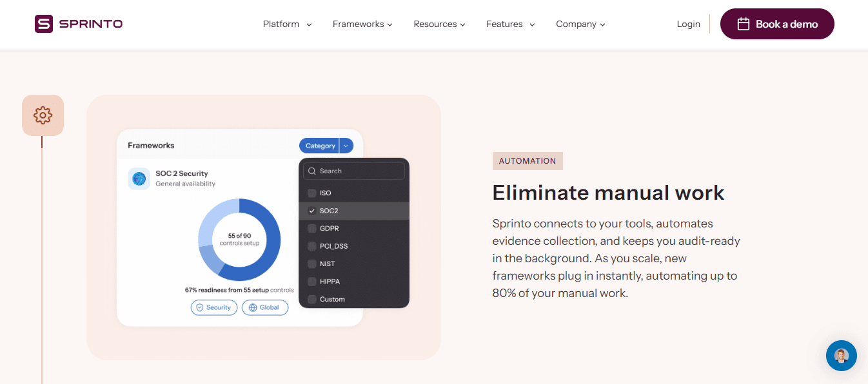Click the Global tag
Screen dimensions: 868x384
(265, 307)
